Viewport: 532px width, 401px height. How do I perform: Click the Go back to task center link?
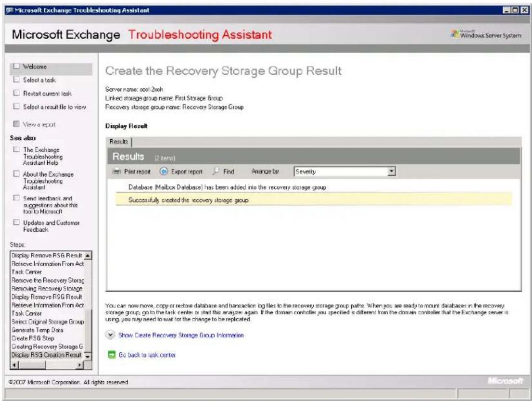(147, 355)
